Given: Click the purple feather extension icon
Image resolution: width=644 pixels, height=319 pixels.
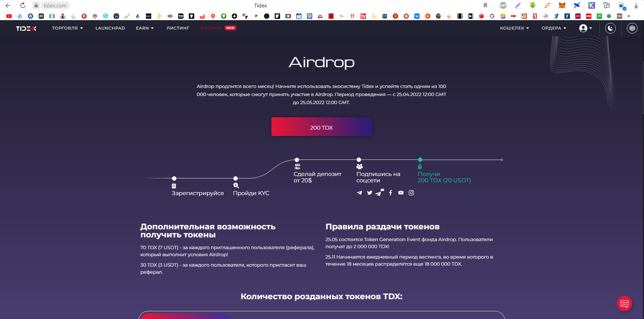Looking at the screenshot, I should [x=518, y=5].
